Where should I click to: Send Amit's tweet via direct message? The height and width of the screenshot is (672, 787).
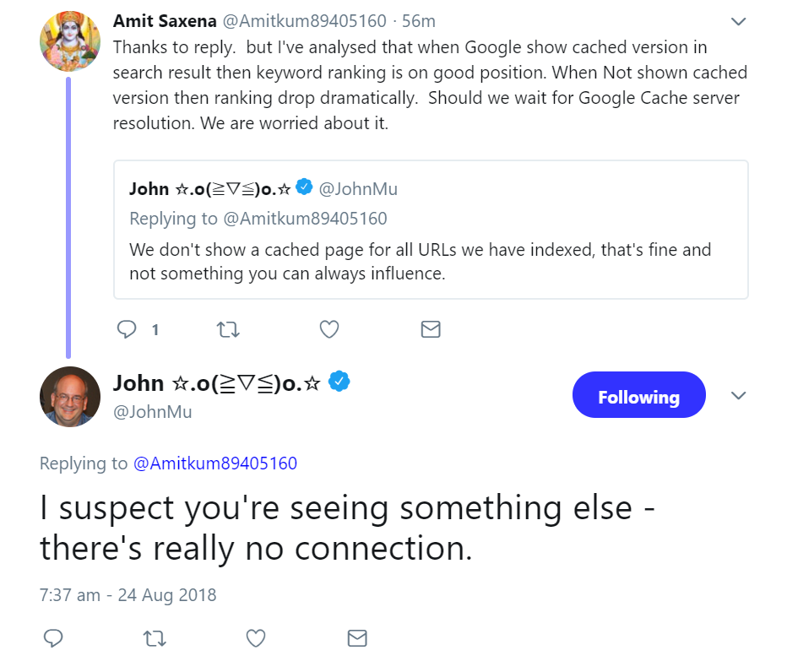431,329
